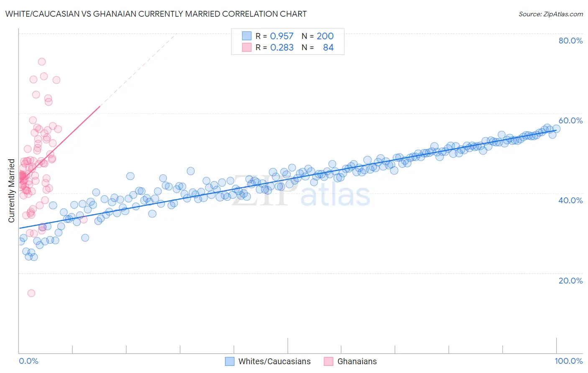This screenshot has width=588, height=373.
Task: Click the 0.0% x-axis label
Action: click(28, 361)
